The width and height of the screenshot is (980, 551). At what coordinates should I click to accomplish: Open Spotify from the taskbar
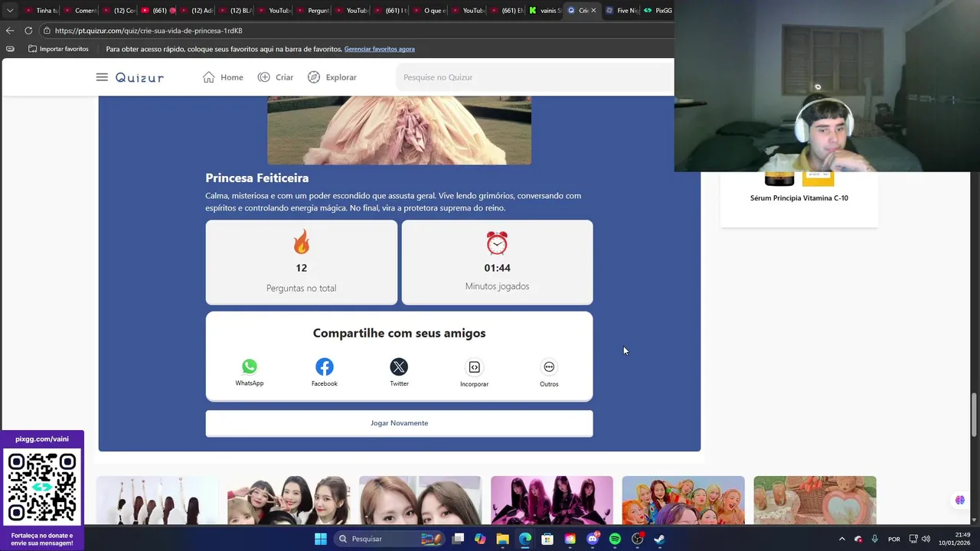pyautogui.click(x=615, y=539)
